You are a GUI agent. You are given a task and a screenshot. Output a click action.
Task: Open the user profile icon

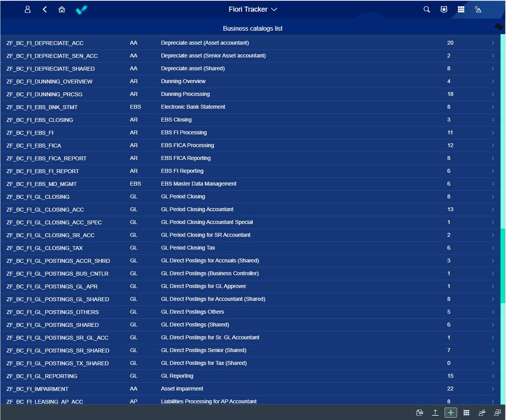click(x=28, y=9)
